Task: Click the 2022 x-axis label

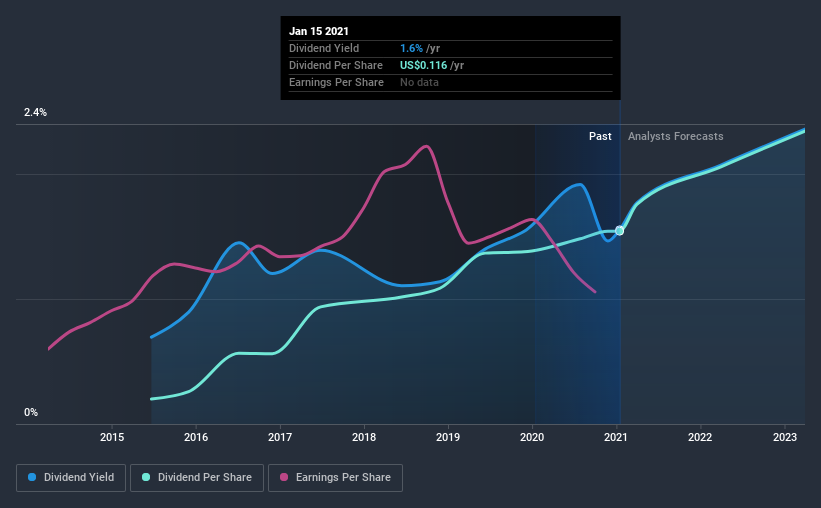Action: tap(700, 437)
